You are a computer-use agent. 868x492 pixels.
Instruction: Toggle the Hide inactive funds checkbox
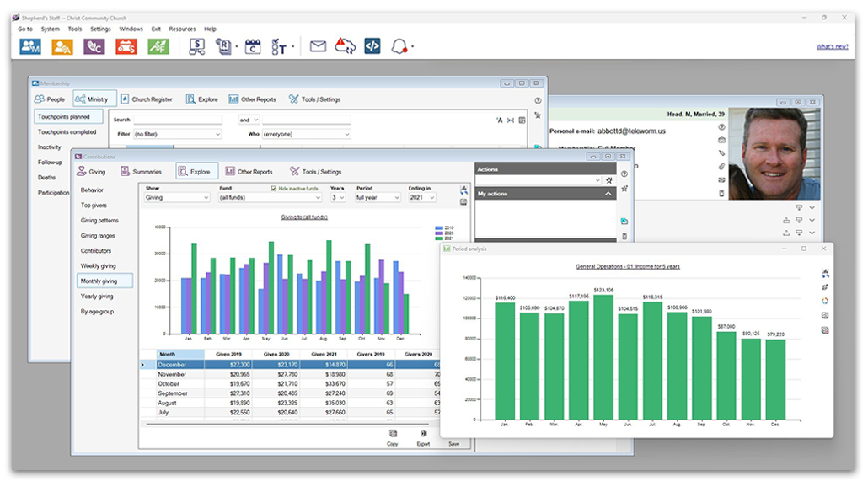(274, 188)
